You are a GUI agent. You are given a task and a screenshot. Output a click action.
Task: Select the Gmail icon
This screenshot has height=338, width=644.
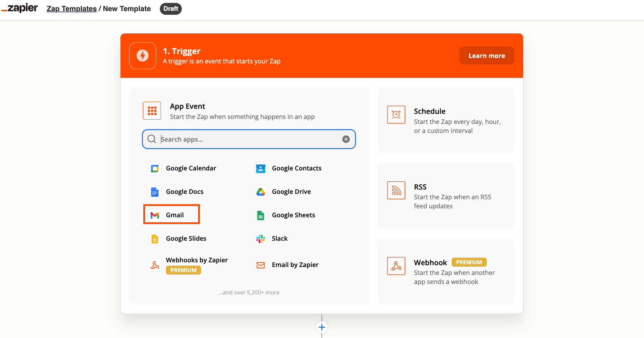(155, 215)
